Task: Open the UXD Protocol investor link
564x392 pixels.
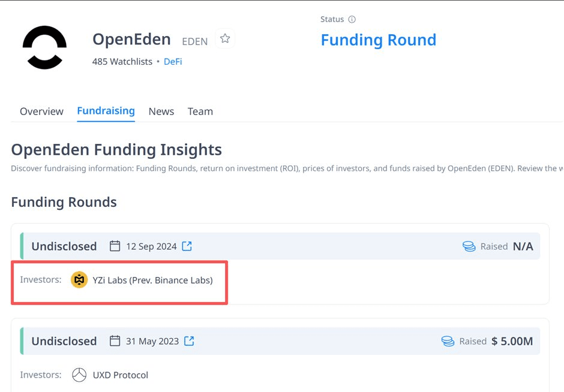Action: coord(120,375)
